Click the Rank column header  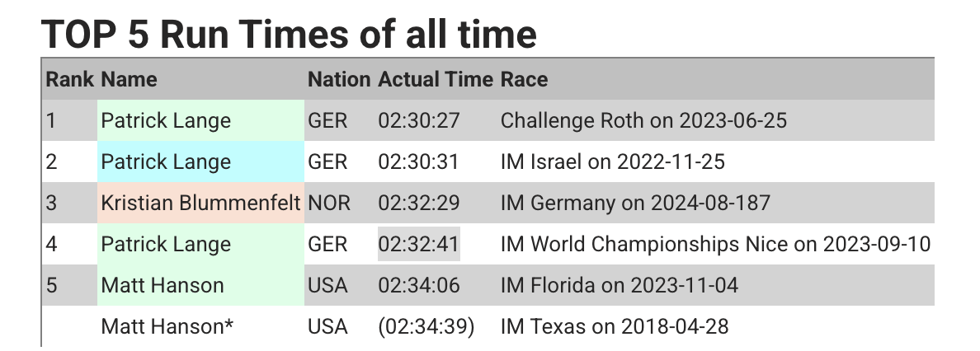pyautogui.click(x=70, y=80)
